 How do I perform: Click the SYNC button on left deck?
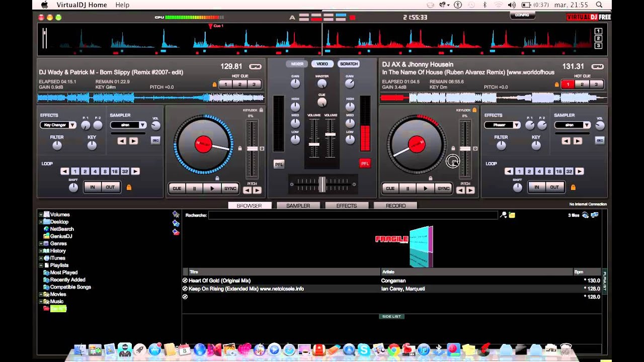[x=230, y=189]
